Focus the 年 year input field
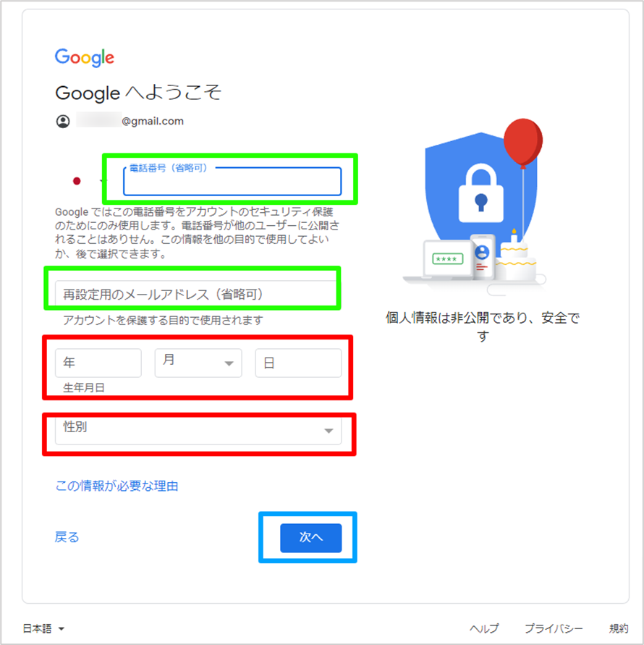Screen dimensions: 644x645 98,363
